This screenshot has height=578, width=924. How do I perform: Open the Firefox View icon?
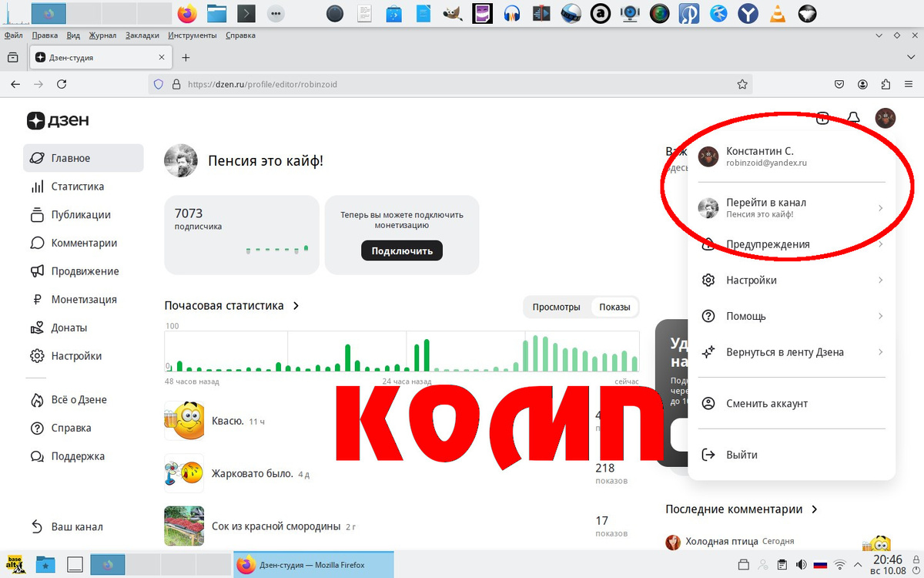(x=12, y=58)
